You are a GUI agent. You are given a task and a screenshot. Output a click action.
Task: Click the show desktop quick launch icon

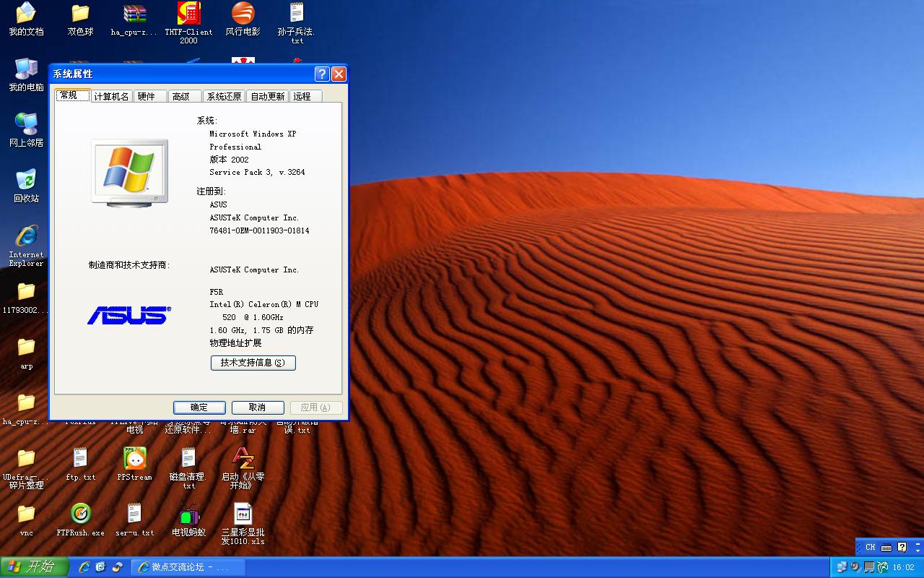(x=101, y=567)
